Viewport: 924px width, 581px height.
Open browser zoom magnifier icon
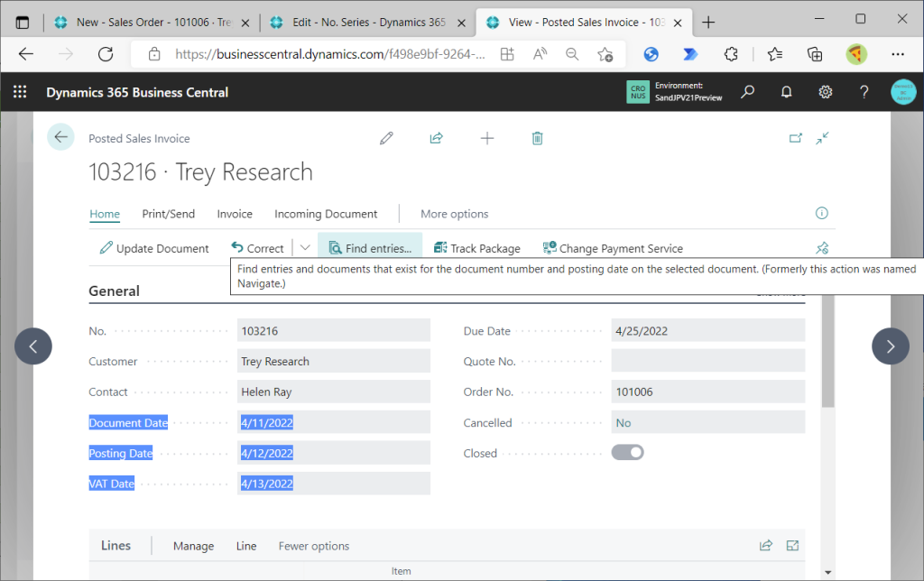tap(571, 54)
